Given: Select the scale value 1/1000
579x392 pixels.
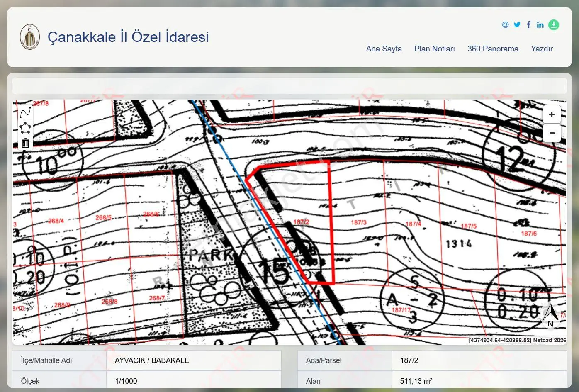Looking at the screenshot, I should (126, 381).
